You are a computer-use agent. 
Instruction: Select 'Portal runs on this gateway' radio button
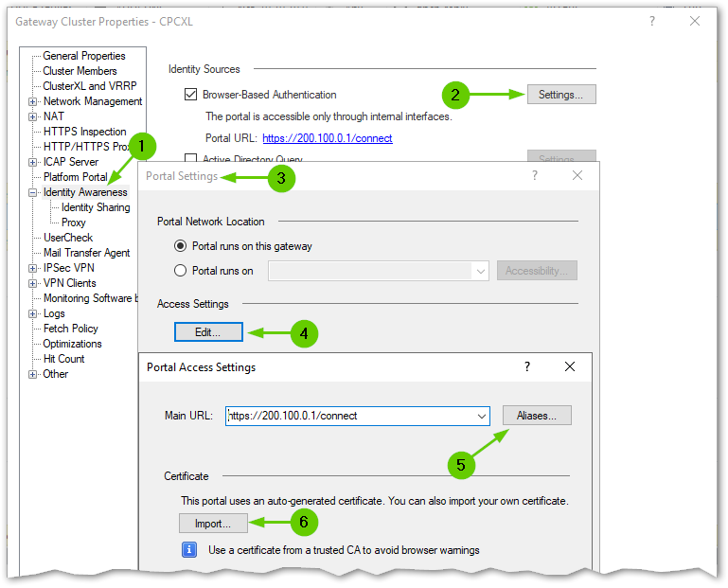(x=180, y=245)
